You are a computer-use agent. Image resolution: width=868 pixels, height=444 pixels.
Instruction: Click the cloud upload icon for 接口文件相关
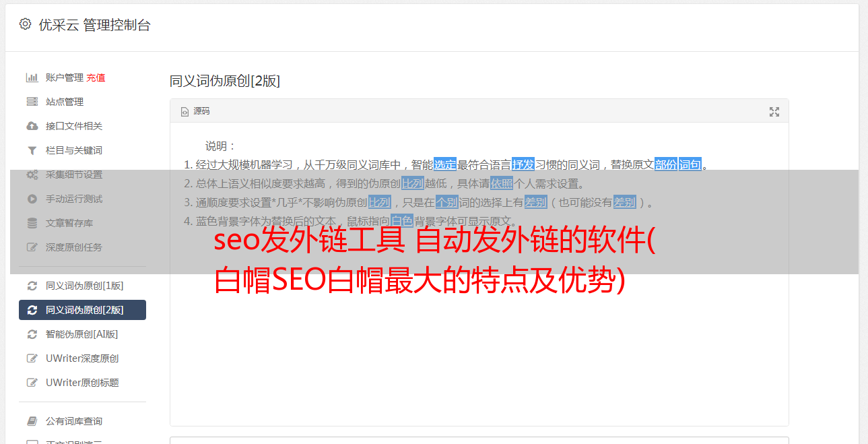[x=32, y=126]
